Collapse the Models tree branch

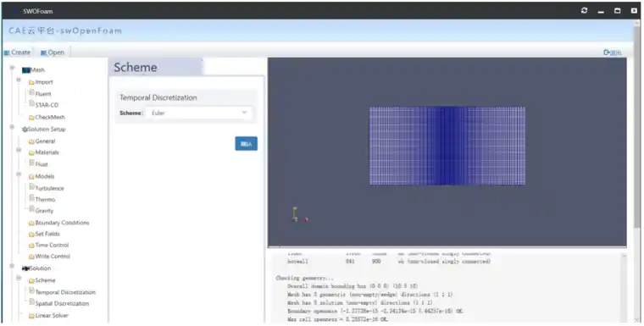click(19, 174)
